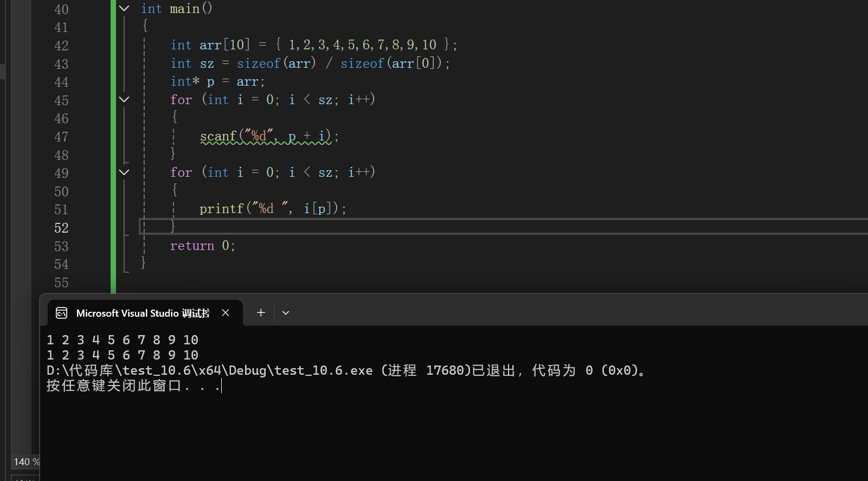Click line number 47 in the gutter
The image size is (868, 481).
click(61, 137)
